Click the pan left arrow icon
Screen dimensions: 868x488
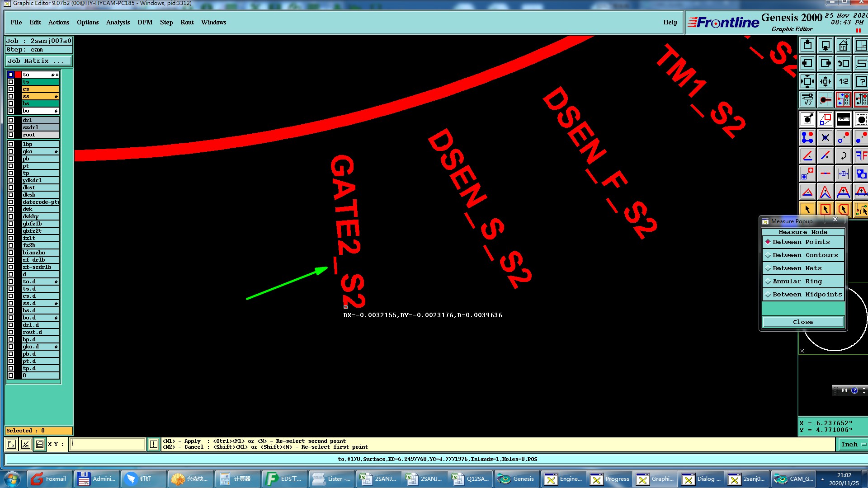click(x=807, y=64)
